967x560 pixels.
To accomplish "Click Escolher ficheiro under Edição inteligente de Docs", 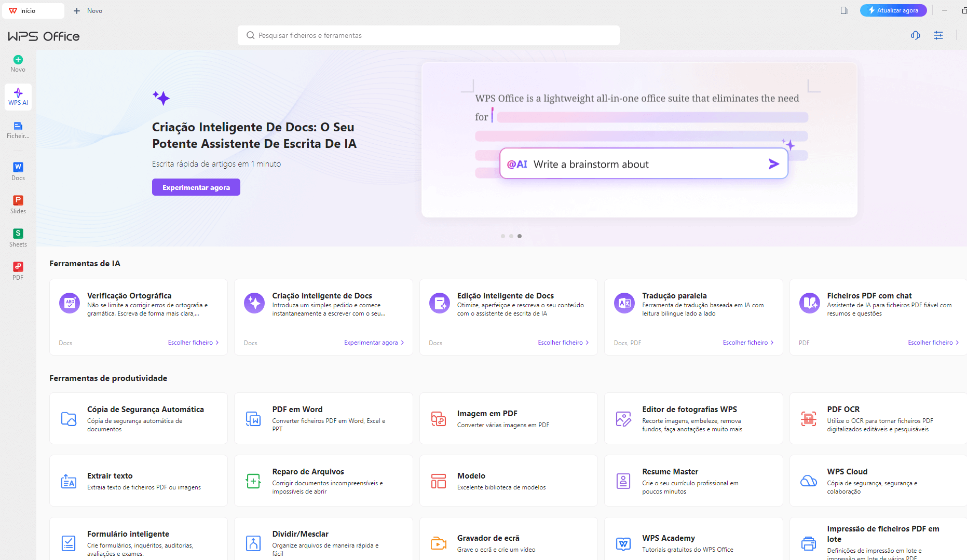I will click(x=563, y=343).
